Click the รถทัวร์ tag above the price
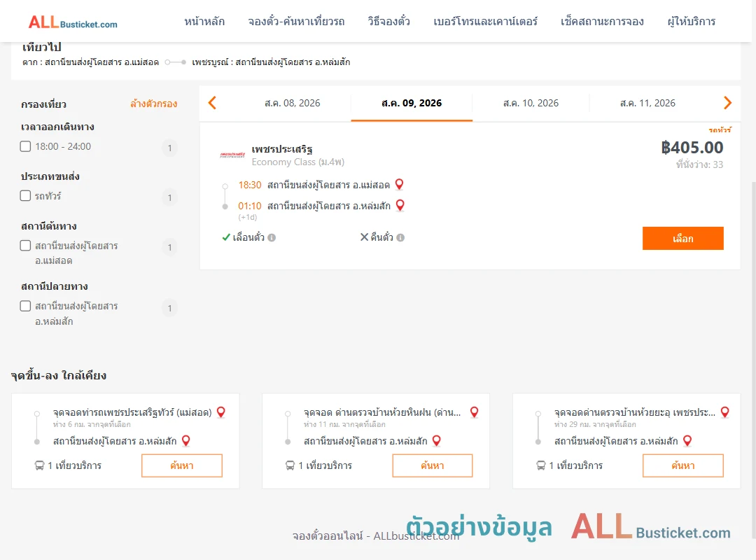Screen dimensions: 756x560 720,129
